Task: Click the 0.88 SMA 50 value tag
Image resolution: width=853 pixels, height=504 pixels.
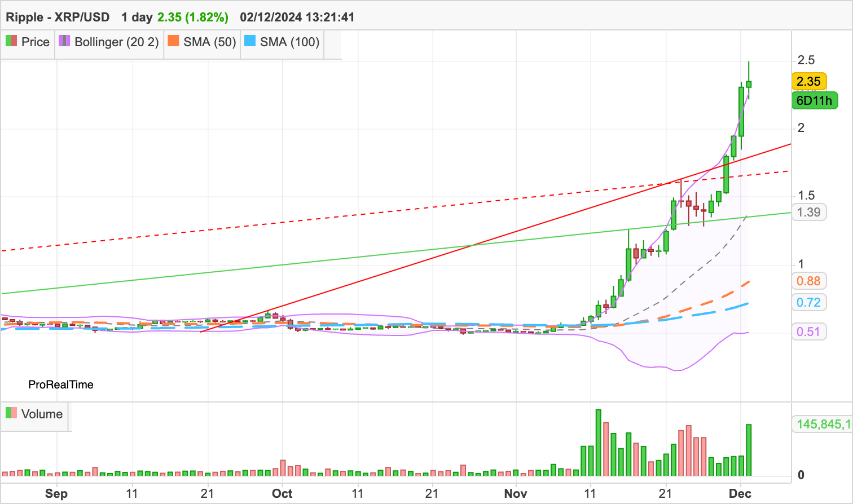Action: point(809,281)
